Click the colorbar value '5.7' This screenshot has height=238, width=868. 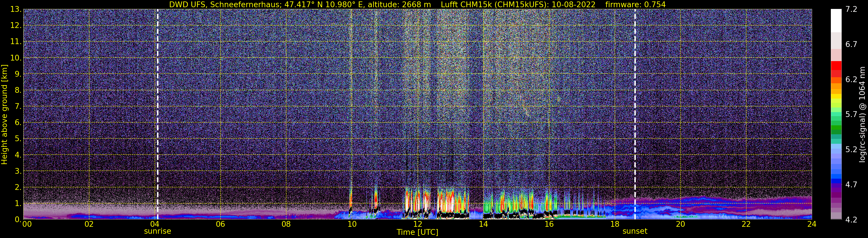[x=851, y=115]
